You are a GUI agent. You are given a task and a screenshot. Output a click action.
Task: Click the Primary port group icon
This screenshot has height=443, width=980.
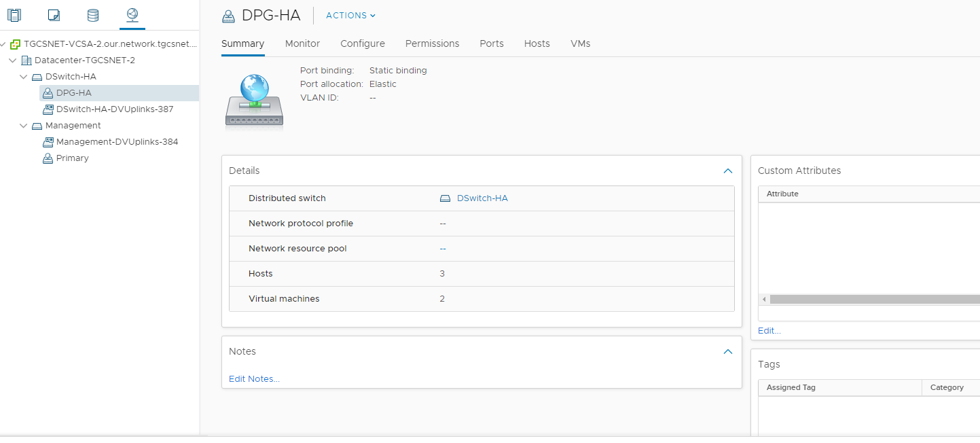coord(48,158)
